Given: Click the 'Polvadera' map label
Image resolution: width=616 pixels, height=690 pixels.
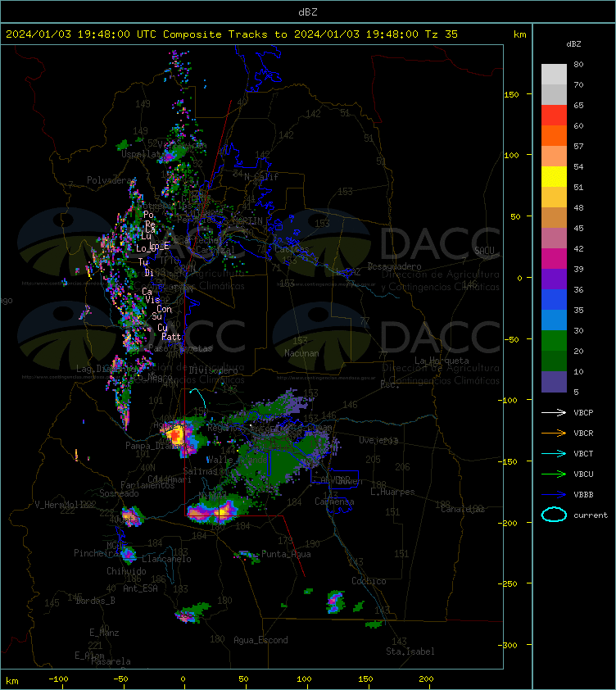Looking at the screenshot, I should click(x=109, y=180).
